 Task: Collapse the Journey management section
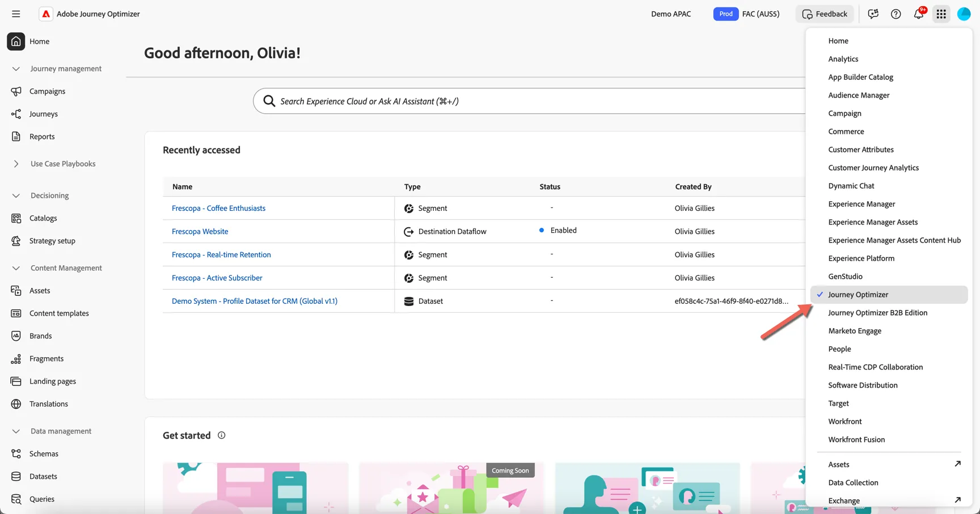(16, 69)
